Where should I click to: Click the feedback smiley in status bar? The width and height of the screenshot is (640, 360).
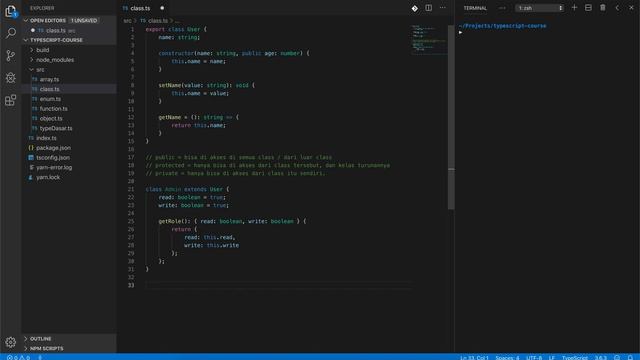pos(617,357)
